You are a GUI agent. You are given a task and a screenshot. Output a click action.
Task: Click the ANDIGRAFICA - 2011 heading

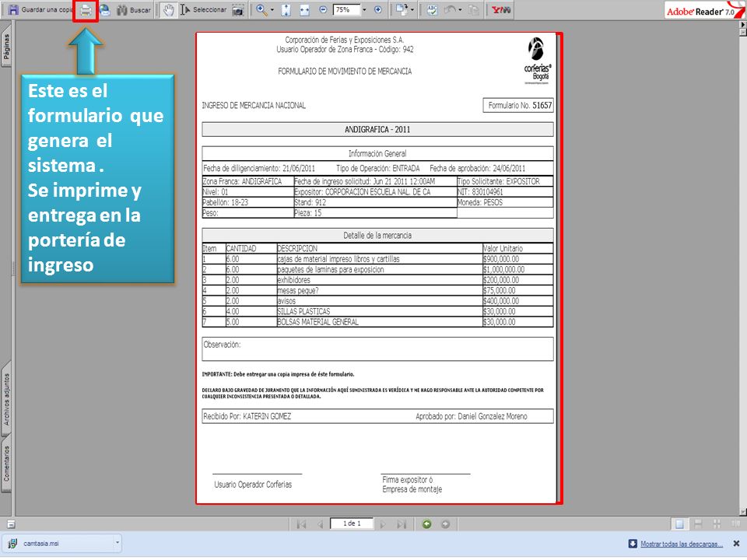(x=377, y=130)
